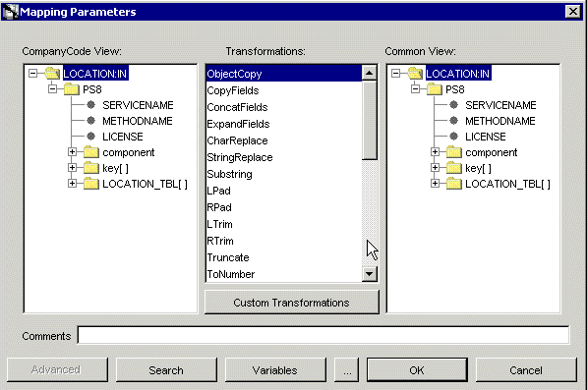Confirm with the OK button
Viewport: 588px width, 390px height.
417,369
